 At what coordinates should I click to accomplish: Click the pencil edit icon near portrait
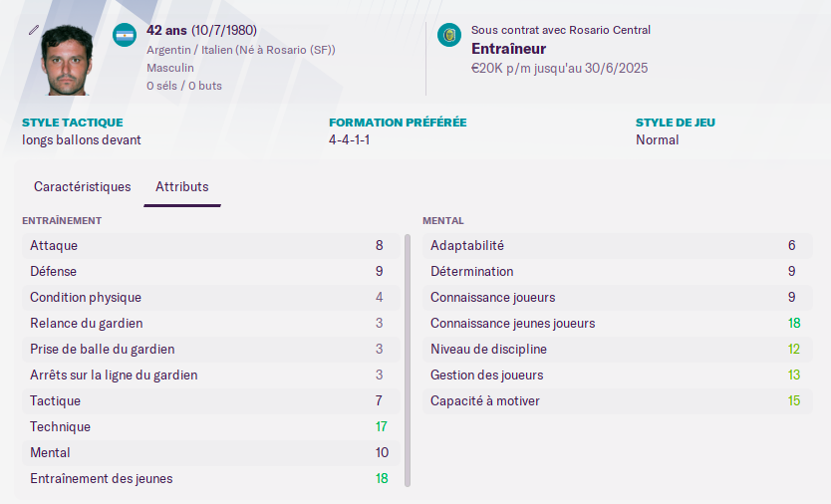34,30
